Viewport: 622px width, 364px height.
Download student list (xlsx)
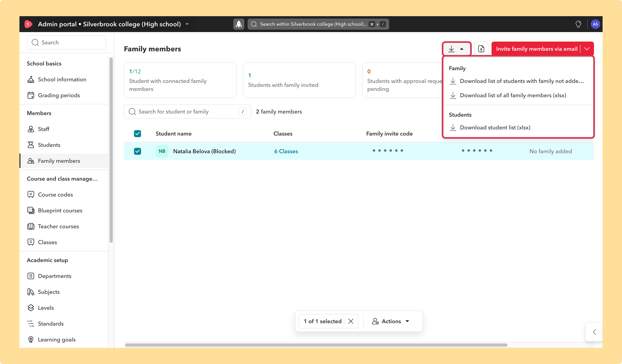pos(518,128)
